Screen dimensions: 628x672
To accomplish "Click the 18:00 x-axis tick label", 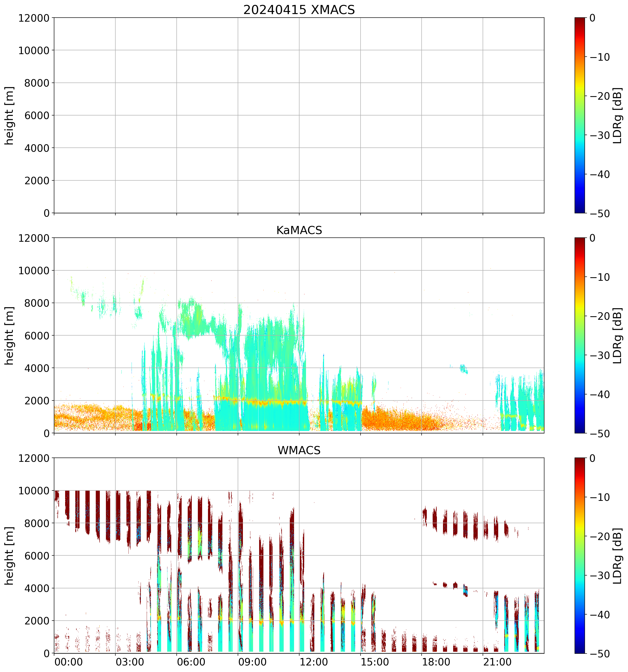I will 436,662.
